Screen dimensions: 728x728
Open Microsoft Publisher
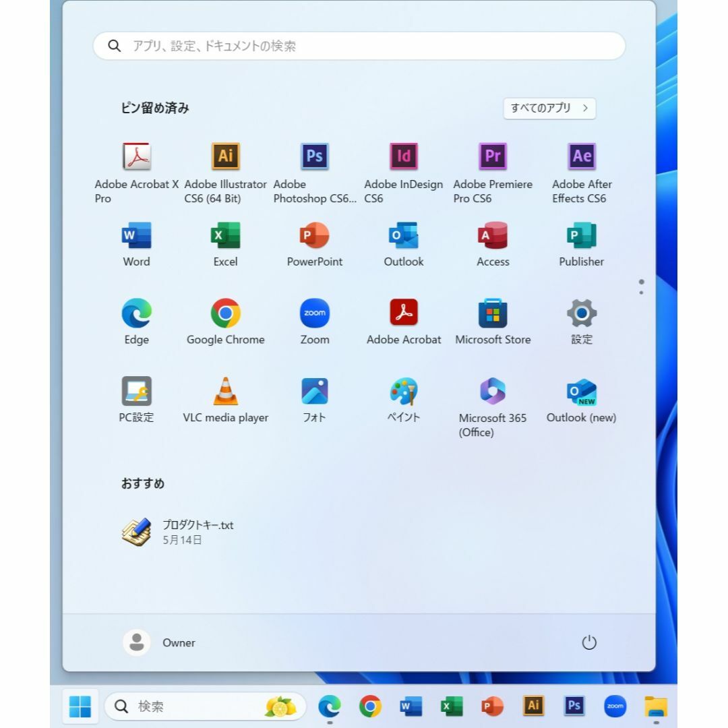pos(582,245)
